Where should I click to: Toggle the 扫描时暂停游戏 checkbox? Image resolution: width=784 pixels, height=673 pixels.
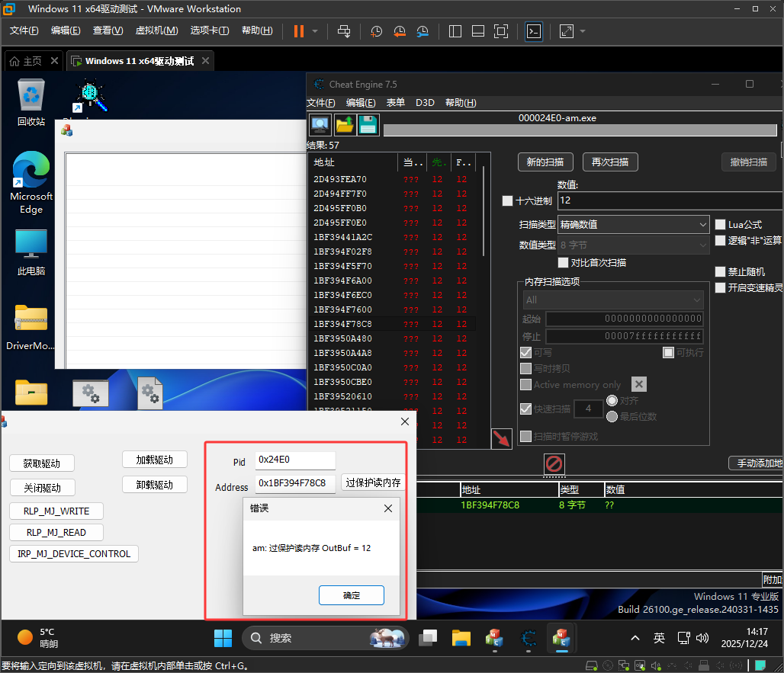point(526,437)
